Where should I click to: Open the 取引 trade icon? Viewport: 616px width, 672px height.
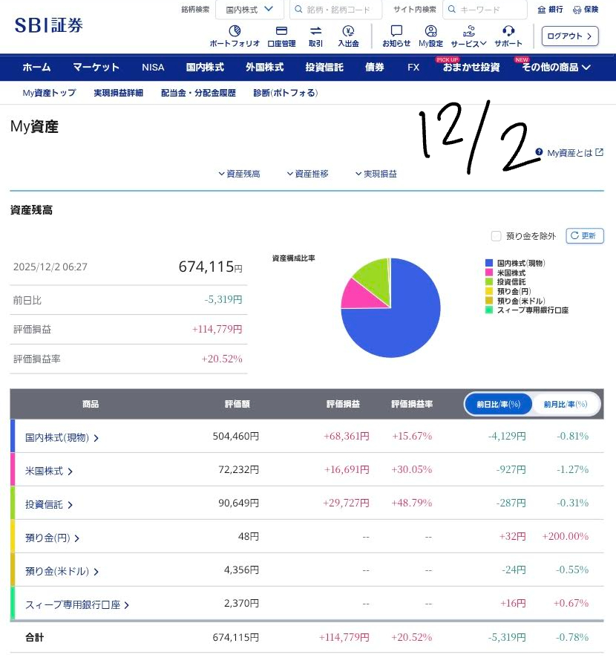coord(315,32)
